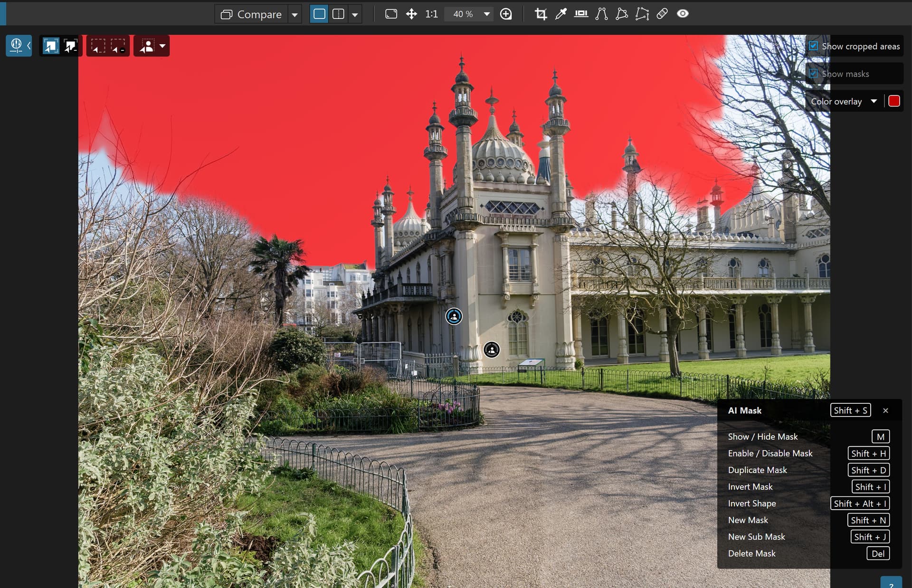912x588 pixels.
Task: Select the move/pan hand tool
Action: pyautogui.click(x=411, y=14)
